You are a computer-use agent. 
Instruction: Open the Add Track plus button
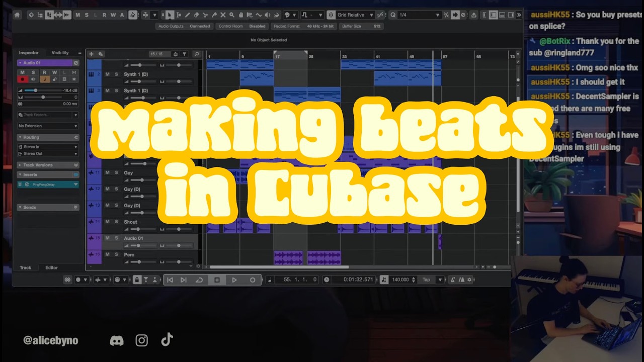91,54
